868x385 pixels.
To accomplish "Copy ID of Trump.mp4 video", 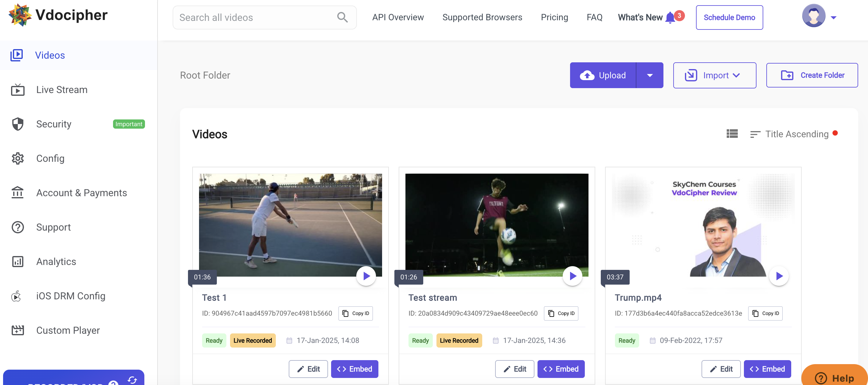I will click(x=765, y=313).
